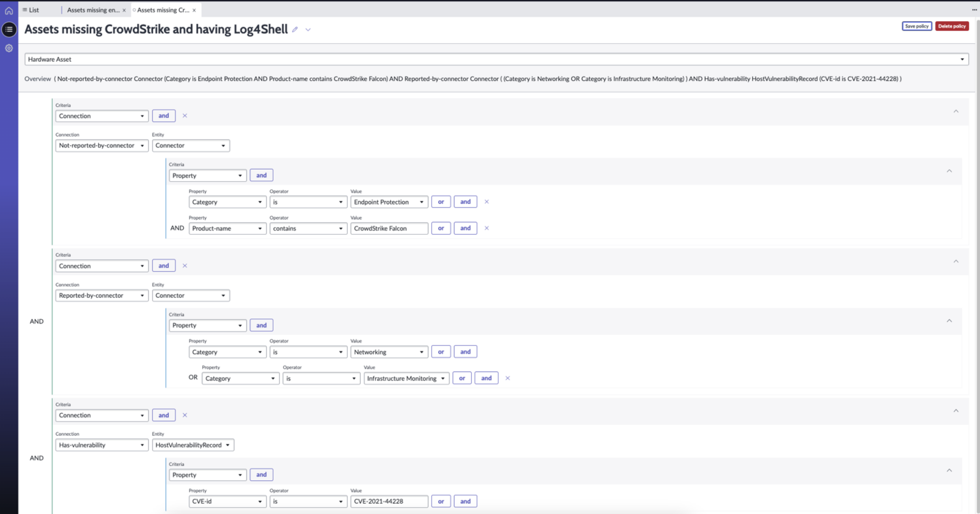Open the 'contains' operator dropdown
This screenshot has height=514, width=980.
(x=308, y=229)
